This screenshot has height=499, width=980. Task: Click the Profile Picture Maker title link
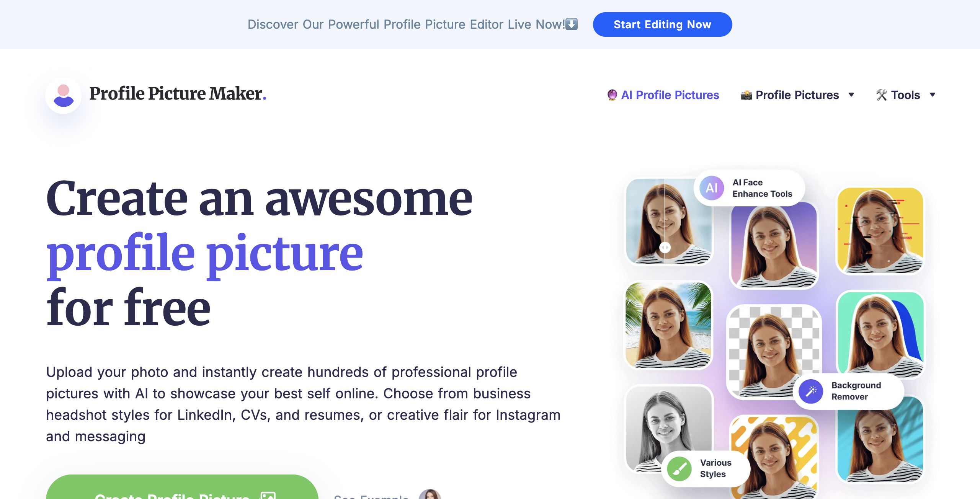coord(178,94)
